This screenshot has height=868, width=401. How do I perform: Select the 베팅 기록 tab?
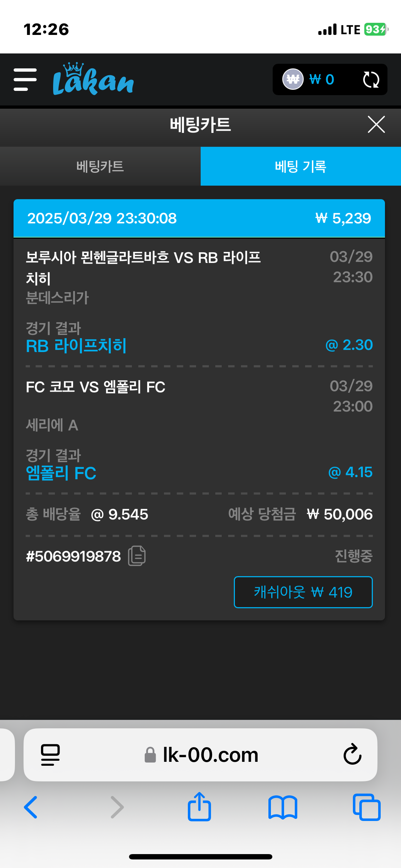point(300,166)
